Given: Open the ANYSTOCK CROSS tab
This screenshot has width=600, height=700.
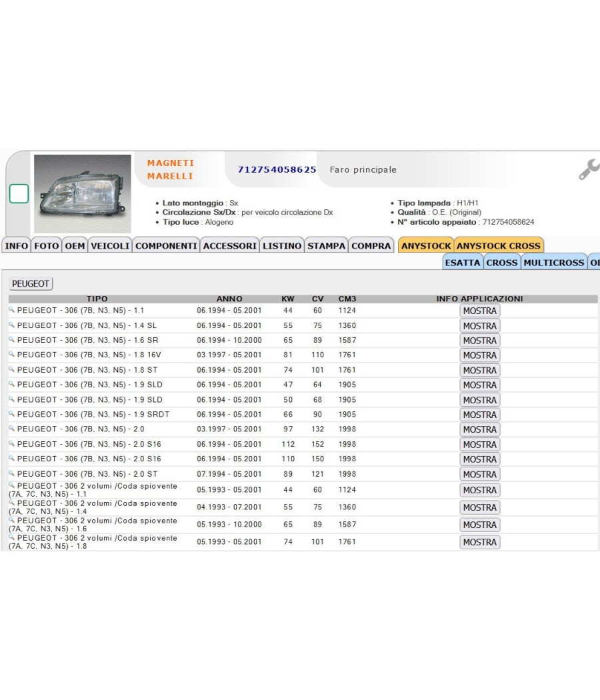Looking at the screenshot, I should click(499, 245).
